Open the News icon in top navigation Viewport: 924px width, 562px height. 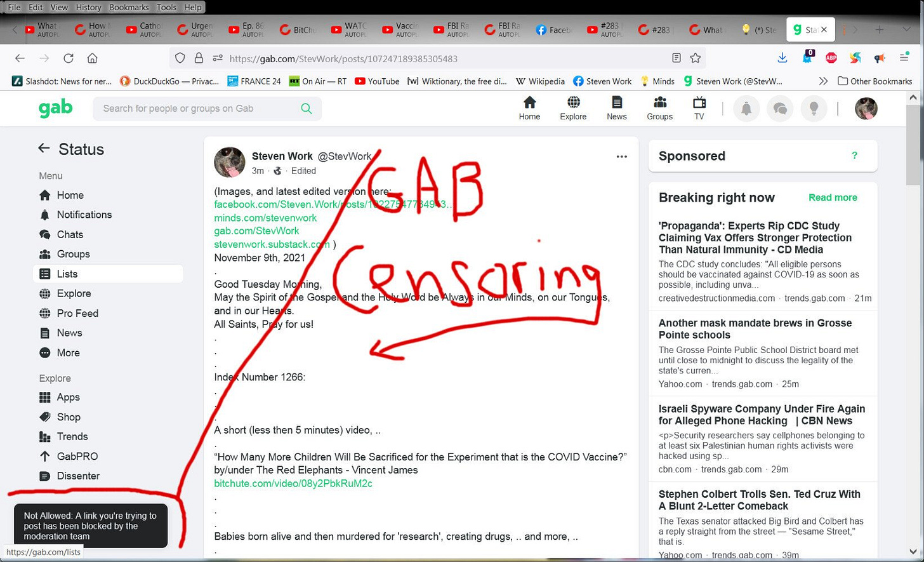[x=616, y=108]
